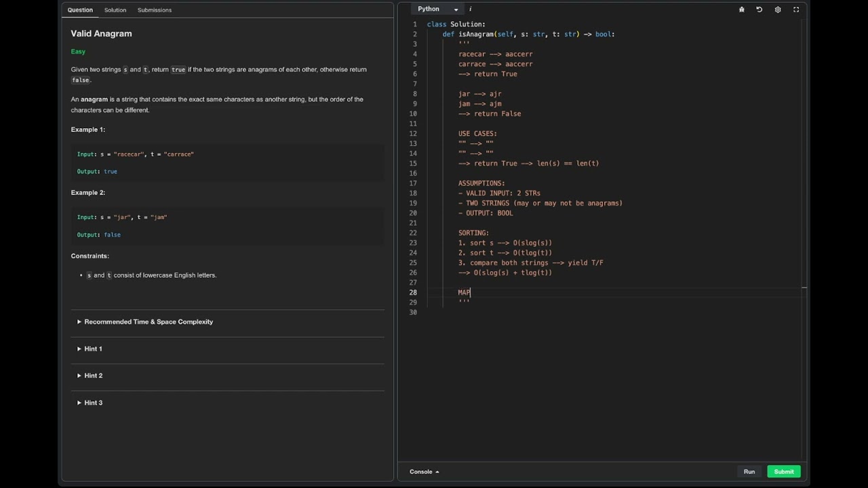Reveal the Hint 3 section
The width and height of the screenshot is (868, 488).
click(x=93, y=403)
